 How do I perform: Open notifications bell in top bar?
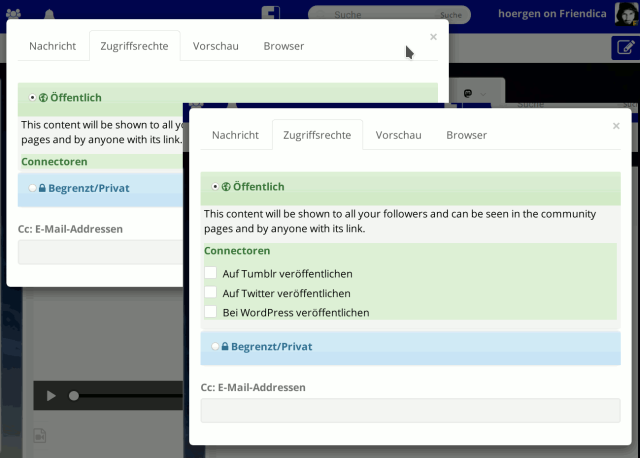tap(49, 14)
